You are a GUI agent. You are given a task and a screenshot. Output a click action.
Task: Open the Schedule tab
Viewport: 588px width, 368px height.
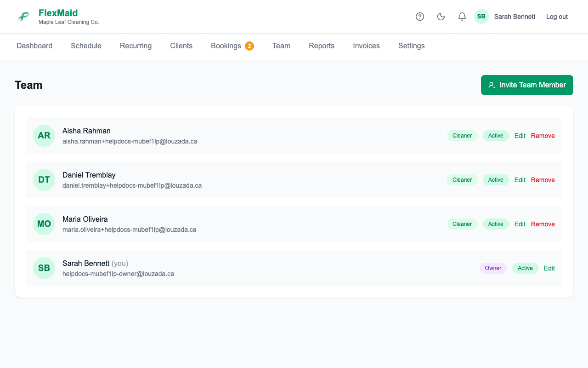86,46
